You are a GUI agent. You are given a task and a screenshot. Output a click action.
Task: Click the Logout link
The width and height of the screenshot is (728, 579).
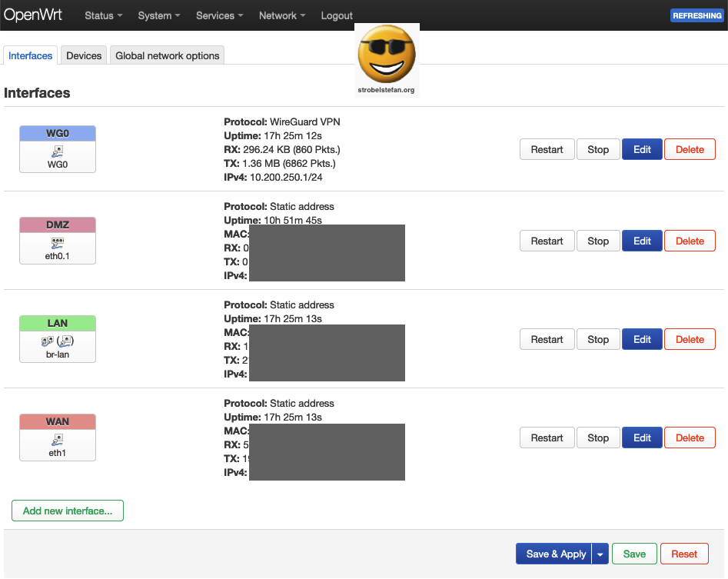[337, 15]
